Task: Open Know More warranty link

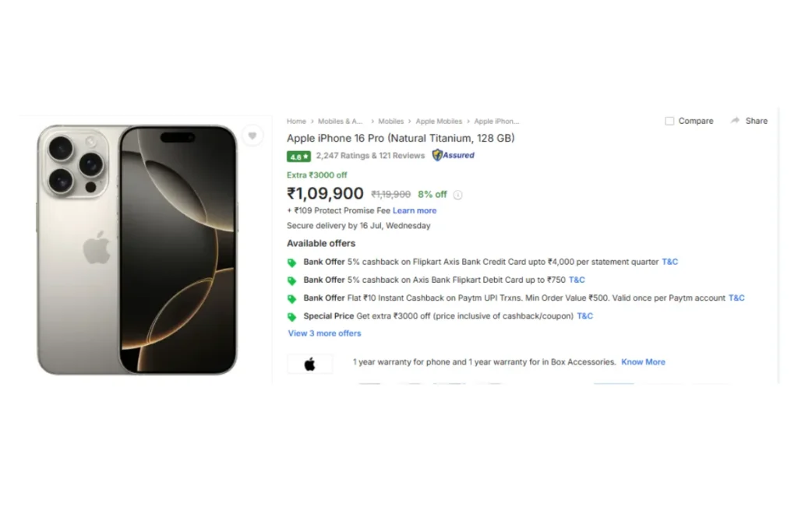Action: (643, 362)
